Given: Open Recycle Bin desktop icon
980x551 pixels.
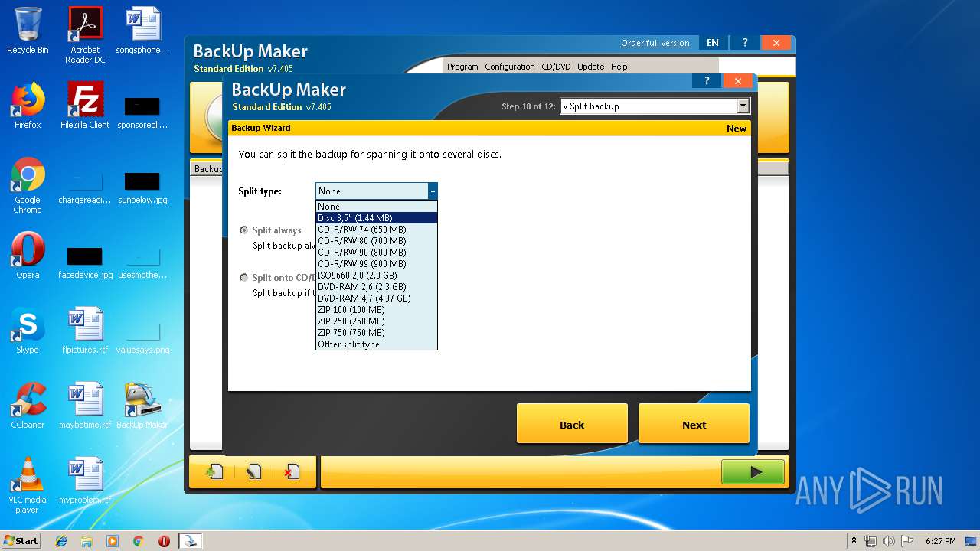Looking at the screenshot, I should [28, 31].
